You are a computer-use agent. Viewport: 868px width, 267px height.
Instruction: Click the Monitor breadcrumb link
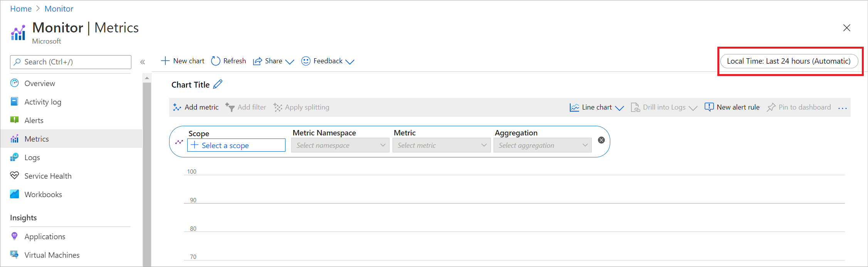[x=59, y=8]
